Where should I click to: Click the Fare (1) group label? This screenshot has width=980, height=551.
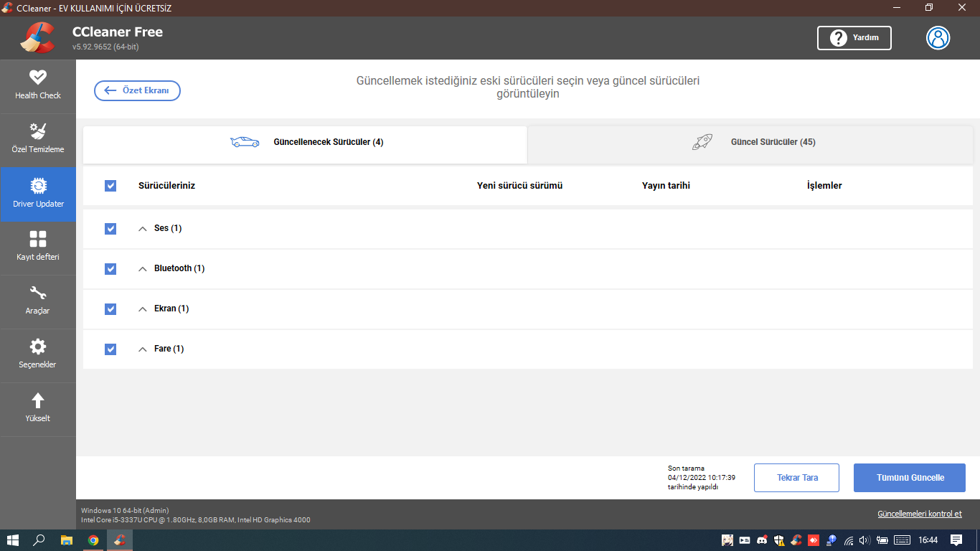click(169, 349)
